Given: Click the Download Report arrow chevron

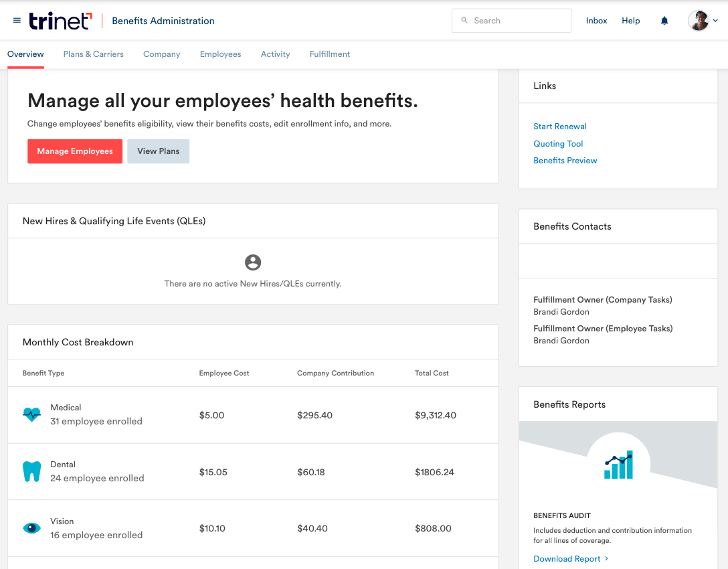Looking at the screenshot, I should 607,558.
